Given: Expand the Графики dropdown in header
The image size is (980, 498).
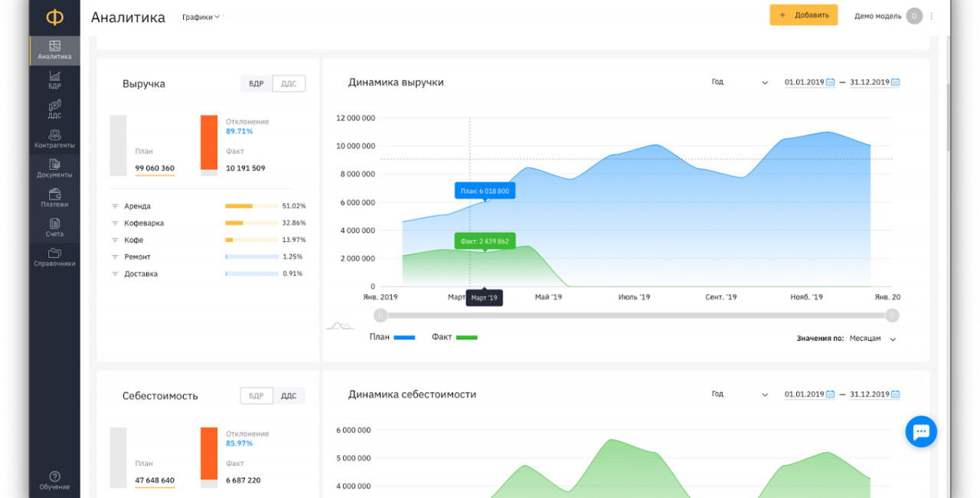Looking at the screenshot, I should 201,17.
